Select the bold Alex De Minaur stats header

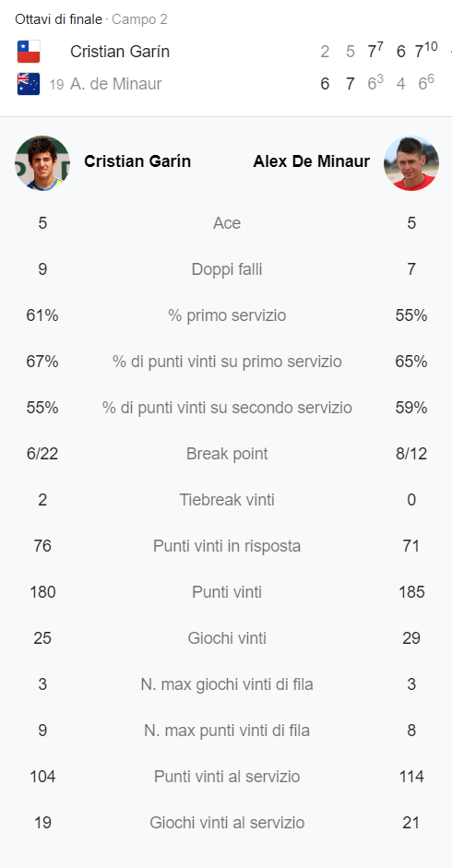pos(311,161)
